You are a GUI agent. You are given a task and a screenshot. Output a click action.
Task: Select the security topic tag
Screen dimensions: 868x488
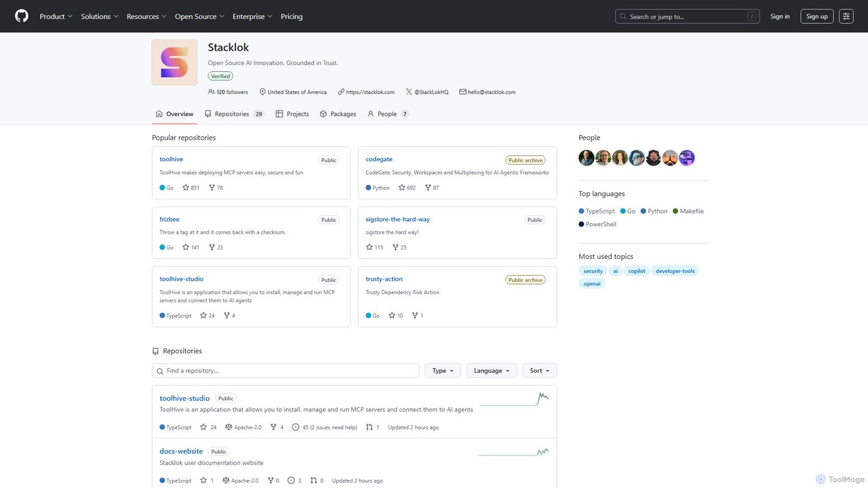coord(593,271)
